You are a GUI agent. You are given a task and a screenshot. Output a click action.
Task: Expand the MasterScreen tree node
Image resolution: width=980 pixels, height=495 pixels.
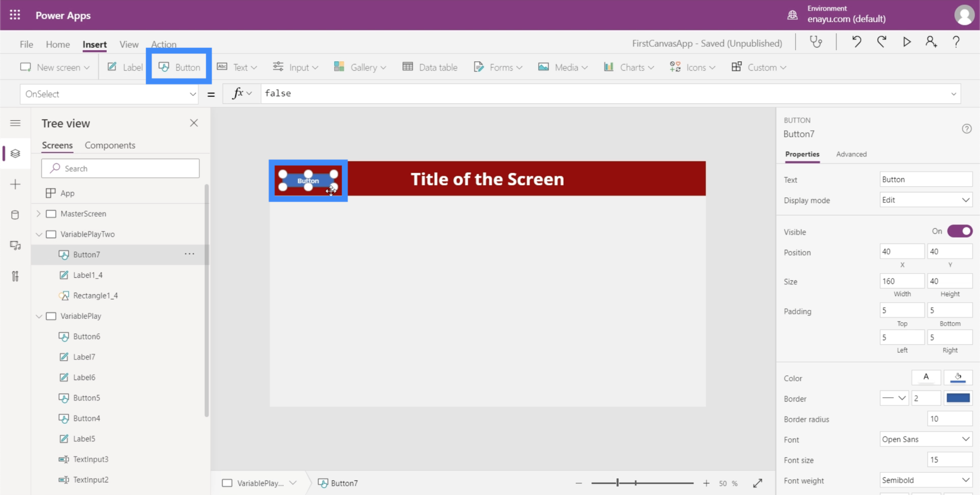tap(38, 214)
